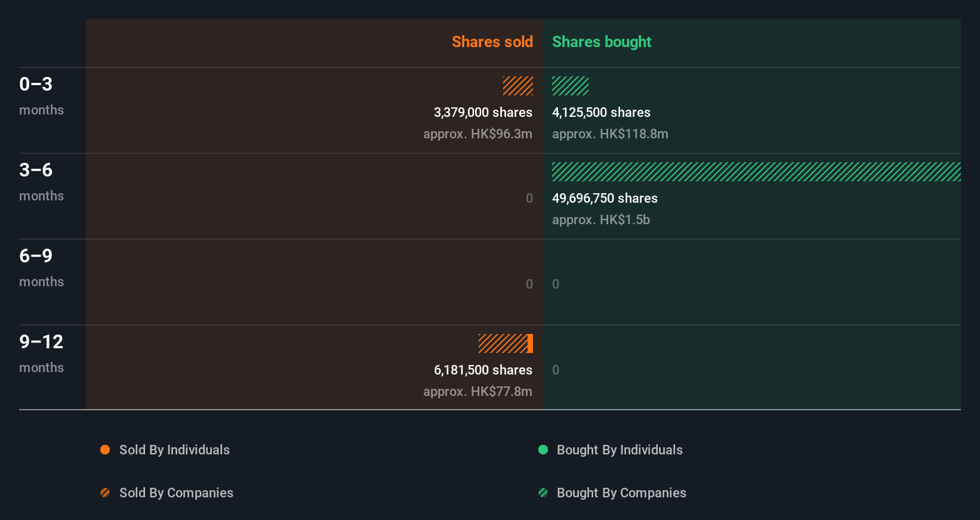Select the Sold By Individuals legend label
The width and height of the screenshot is (980, 520).
click(174, 450)
